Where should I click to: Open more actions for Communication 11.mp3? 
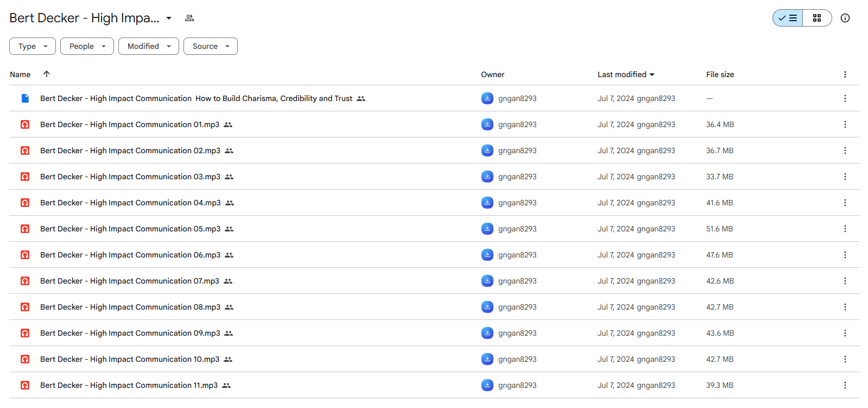pyautogui.click(x=845, y=385)
